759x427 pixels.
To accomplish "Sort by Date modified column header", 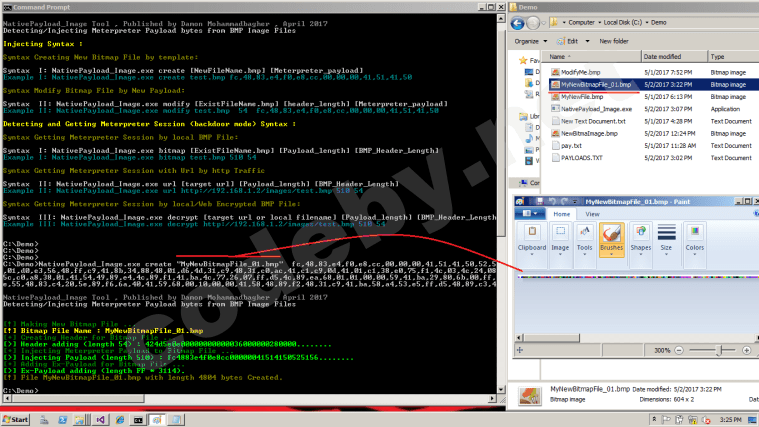I will (x=674, y=57).
